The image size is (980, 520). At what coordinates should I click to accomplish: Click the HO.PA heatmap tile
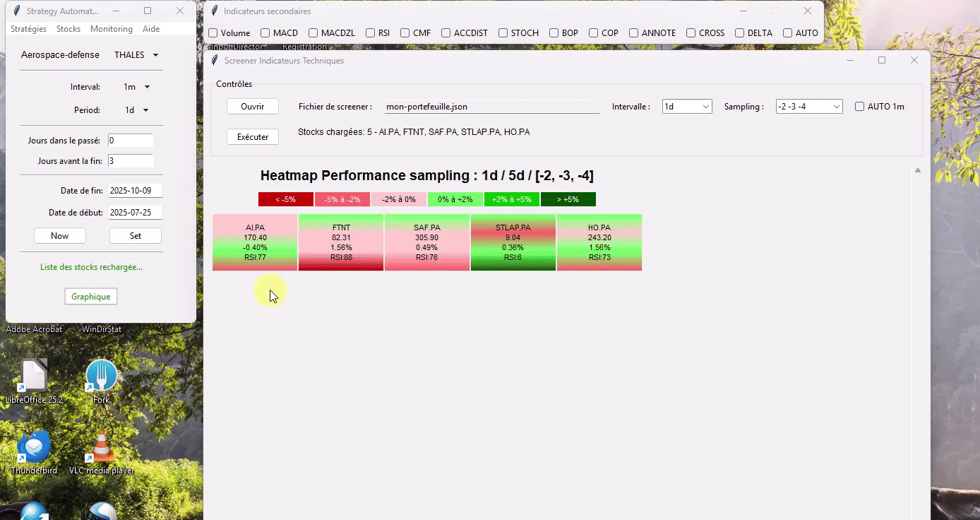click(599, 242)
